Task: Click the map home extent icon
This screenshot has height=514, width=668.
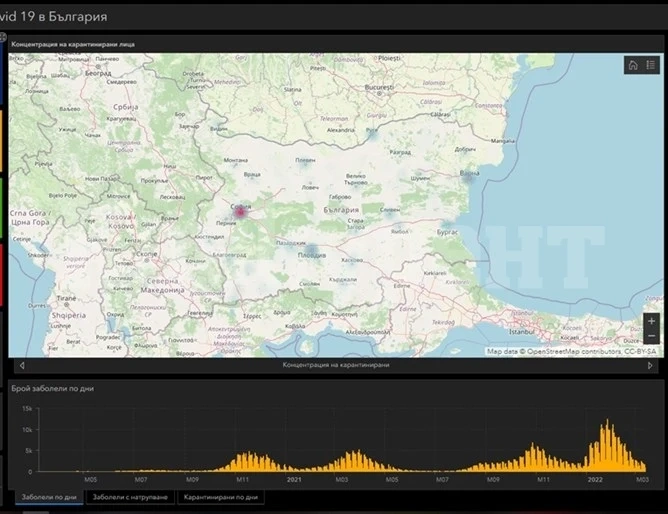Action: 633,65
